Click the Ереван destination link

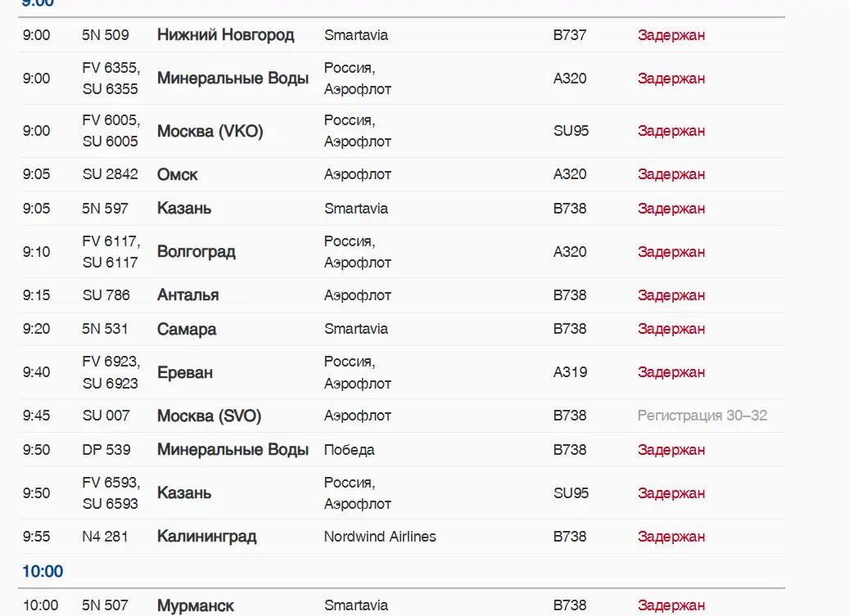click(x=184, y=372)
